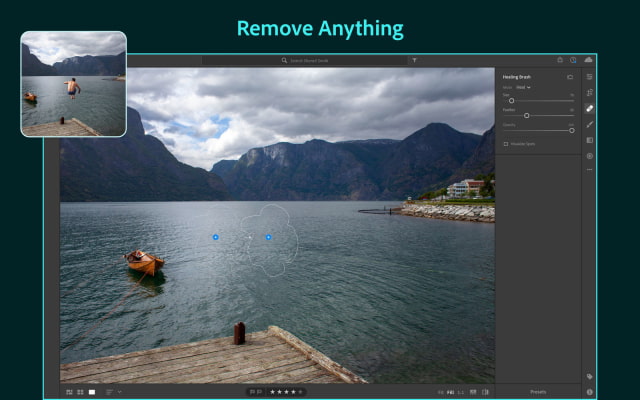Set zoom to Fit
Screen dimensions: 640x400
(x=440, y=392)
